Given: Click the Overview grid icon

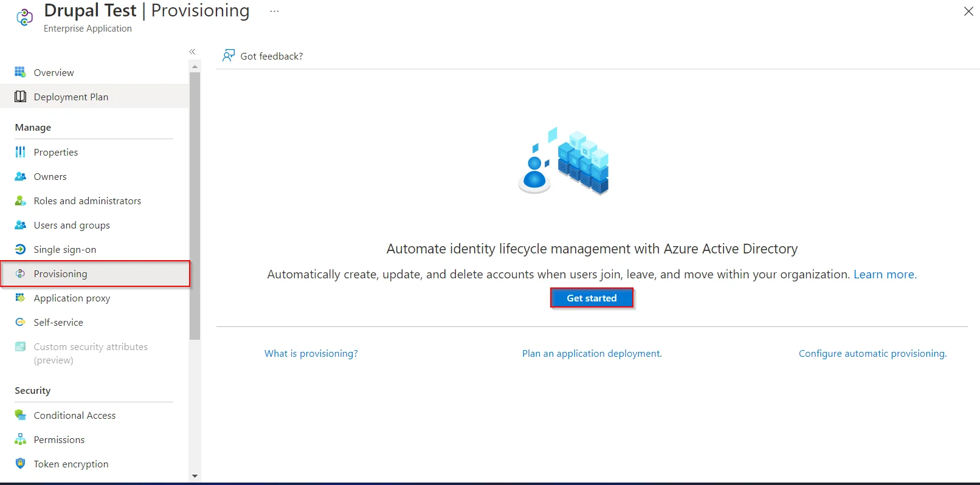Looking at the screenshot, I should (x=20, y=72).
